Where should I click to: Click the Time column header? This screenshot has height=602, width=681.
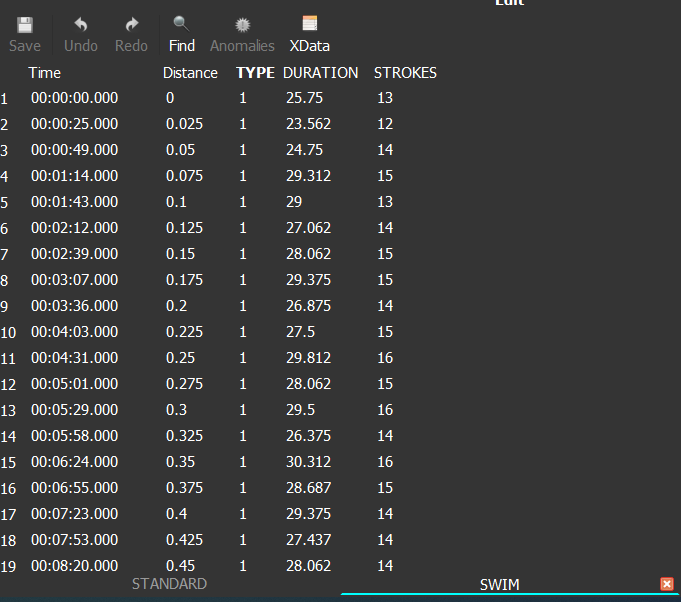[45, 73]
